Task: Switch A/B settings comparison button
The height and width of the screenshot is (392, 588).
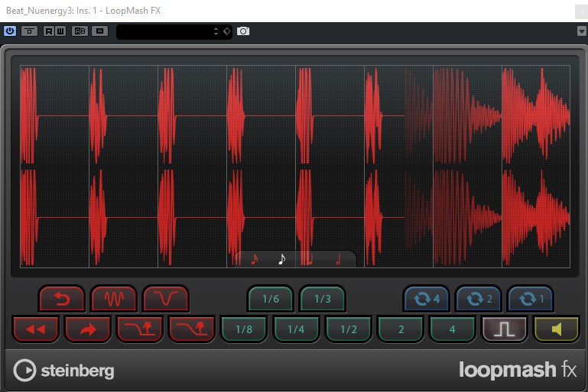Action: 80,31
